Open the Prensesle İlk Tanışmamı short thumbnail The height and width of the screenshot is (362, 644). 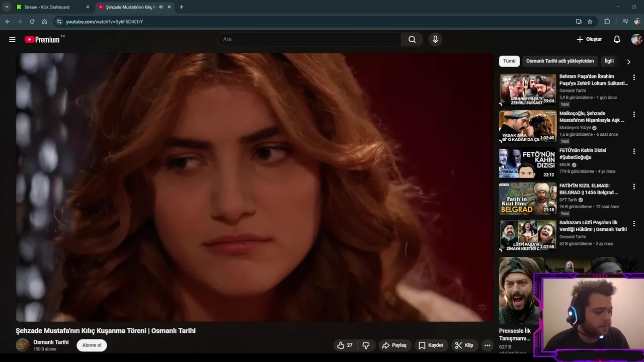pos(521,291)
